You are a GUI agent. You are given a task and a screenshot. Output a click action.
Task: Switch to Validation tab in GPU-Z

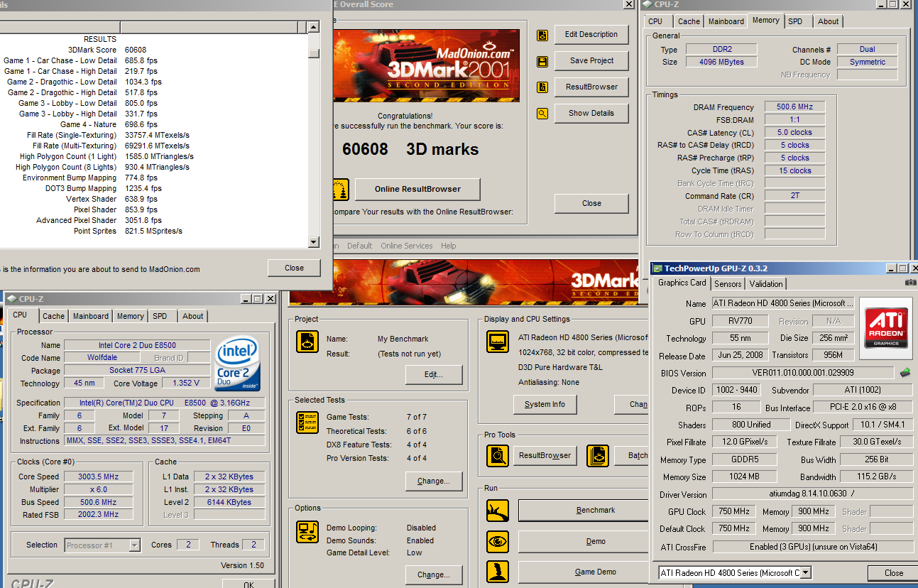pyautogui.click(x=766, y=283)
